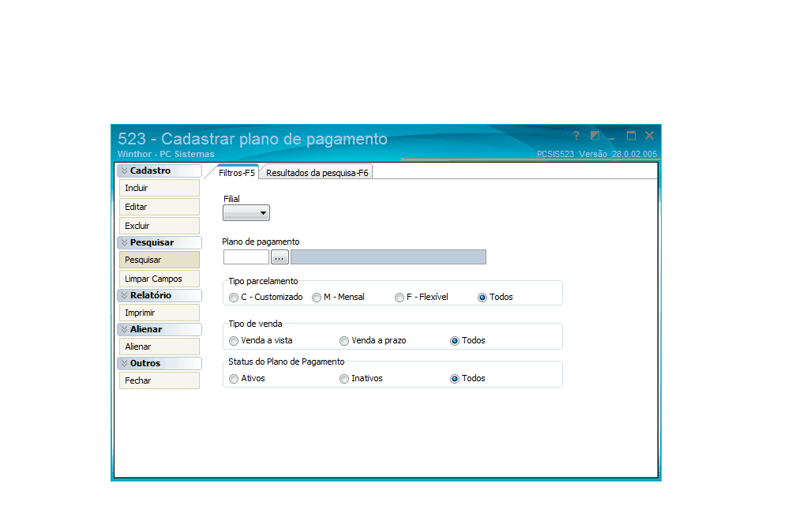The width and height of the screenshot is (788, 532).
Task: Click the greyed payment plan description field
Action: [x=388, y=257]
